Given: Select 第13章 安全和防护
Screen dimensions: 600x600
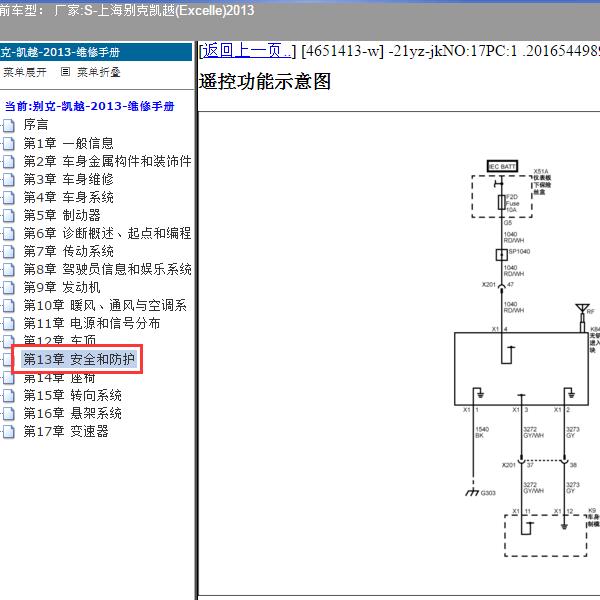Looking at the screenshot, I should coord(79,359).
